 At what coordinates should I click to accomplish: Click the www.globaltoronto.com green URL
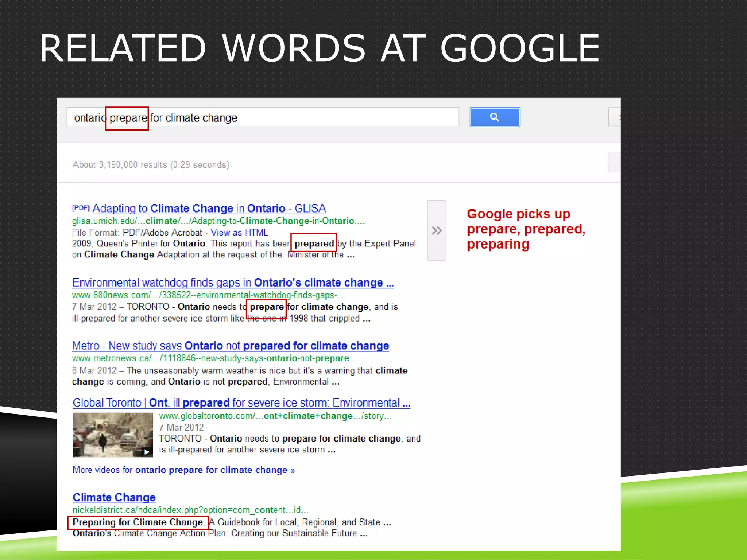[x=275, y=416]
